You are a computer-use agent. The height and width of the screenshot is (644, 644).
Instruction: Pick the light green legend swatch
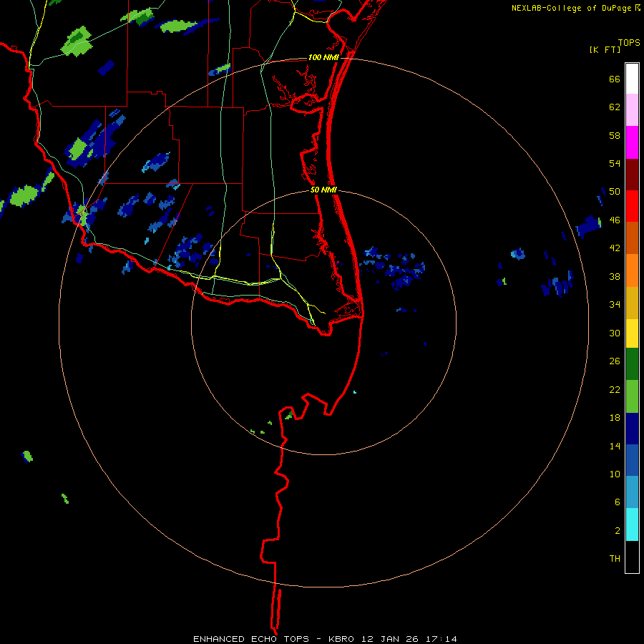tap(632, 396)
